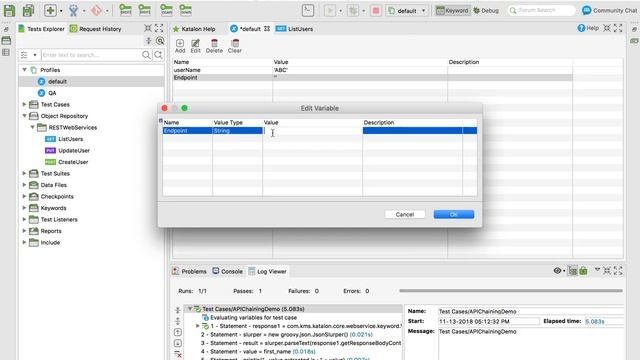Image resolution: width=640 pixels, height=360 pixels.
Task: Click the tree view icon in Log Viewer
Action: [573, 271]
